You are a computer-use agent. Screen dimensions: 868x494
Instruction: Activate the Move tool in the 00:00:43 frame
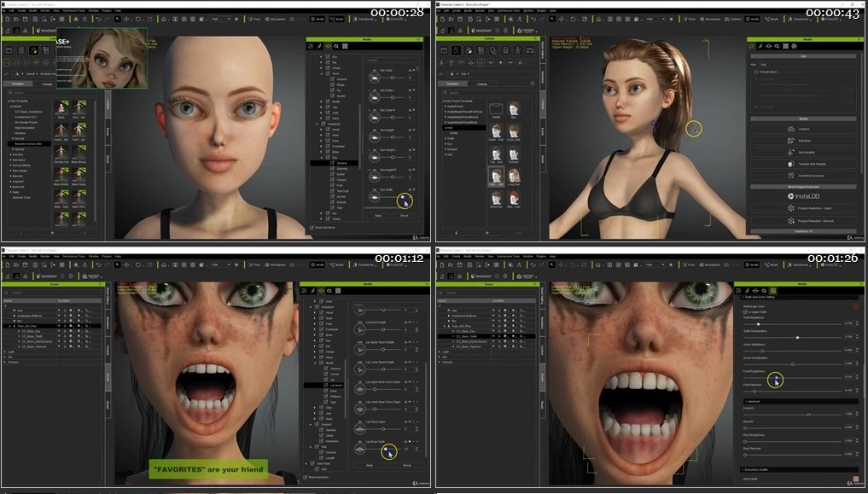(x=561, y=19)
